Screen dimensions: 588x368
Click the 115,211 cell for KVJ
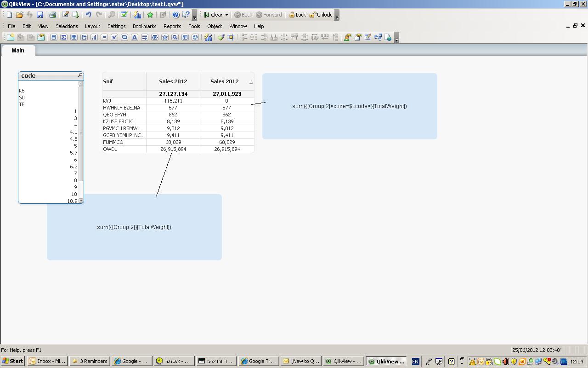point(173,101)
